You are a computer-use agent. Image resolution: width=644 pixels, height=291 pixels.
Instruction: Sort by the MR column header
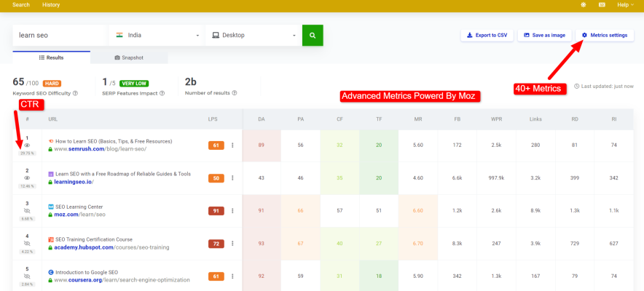tap(417, 119)
